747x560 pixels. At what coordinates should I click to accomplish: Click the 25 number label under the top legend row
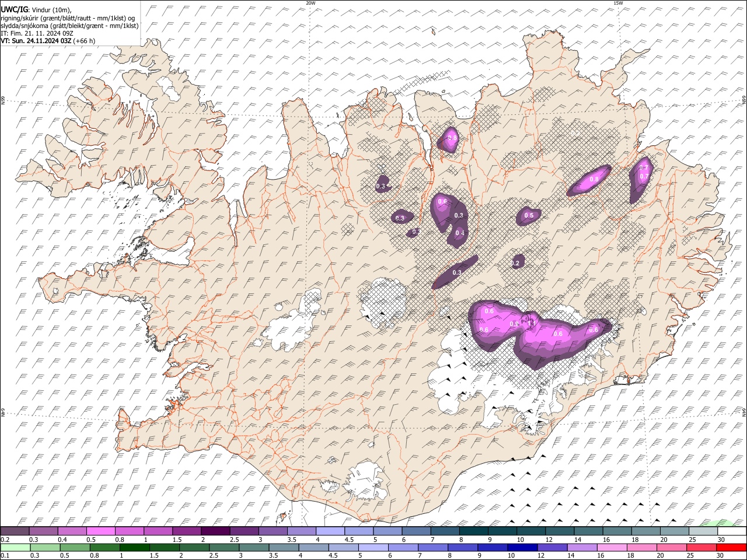[692, 540]
